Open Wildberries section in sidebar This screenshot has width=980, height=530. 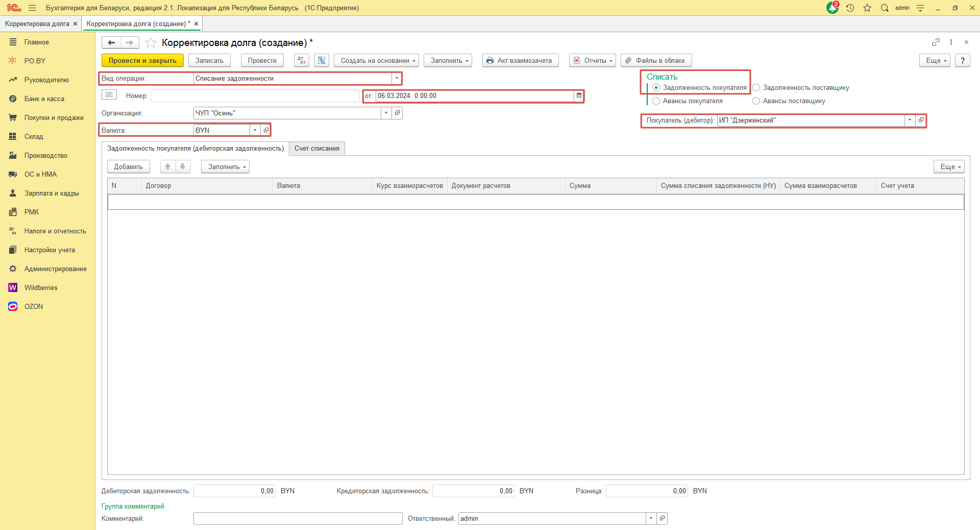click(x=41, y=287)
